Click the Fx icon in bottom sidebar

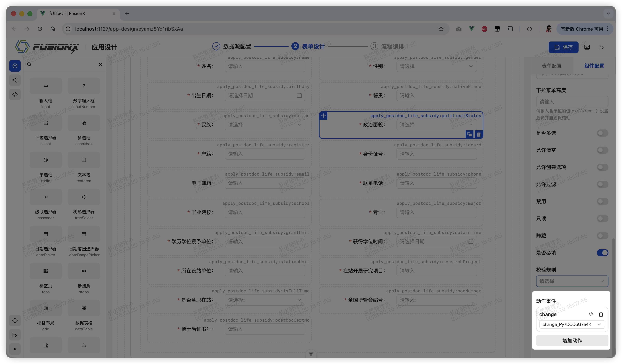coord(15,335)
